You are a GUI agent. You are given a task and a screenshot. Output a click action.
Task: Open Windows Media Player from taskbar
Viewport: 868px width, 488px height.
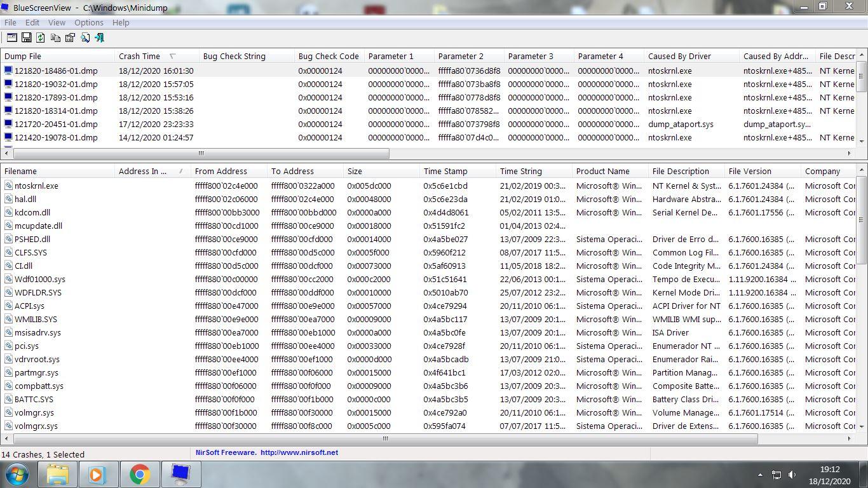pos(98,475)
